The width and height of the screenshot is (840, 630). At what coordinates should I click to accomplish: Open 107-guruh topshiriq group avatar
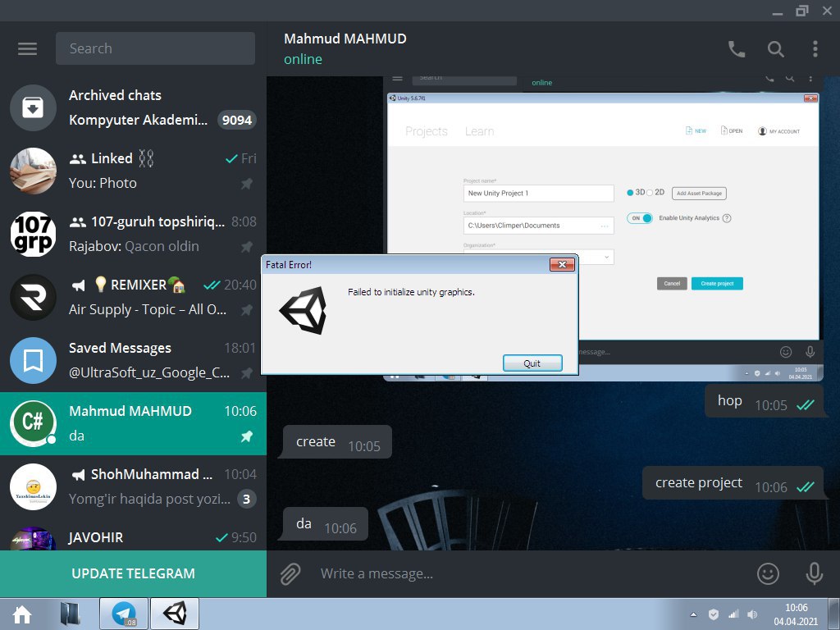click(33, 234)
